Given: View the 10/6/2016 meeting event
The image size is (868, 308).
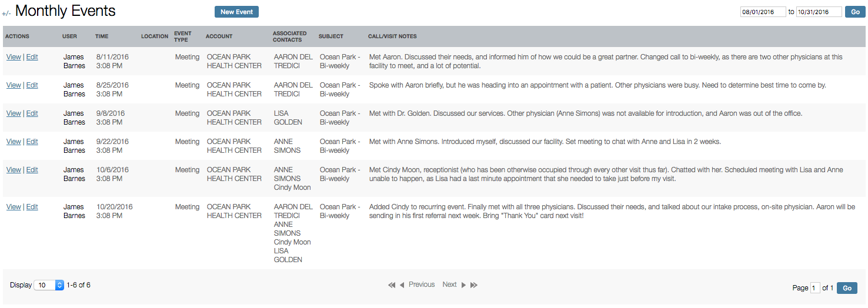Looking at the screenshot, I should [14, 170].
